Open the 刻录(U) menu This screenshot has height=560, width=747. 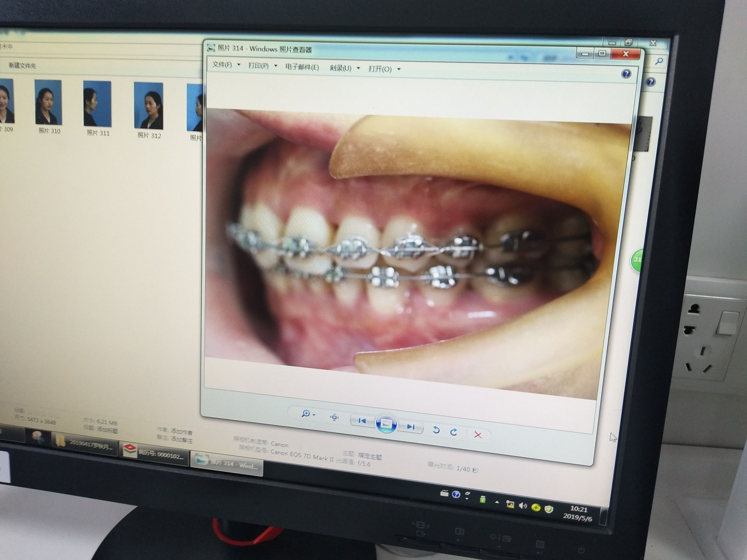(340, 68)
